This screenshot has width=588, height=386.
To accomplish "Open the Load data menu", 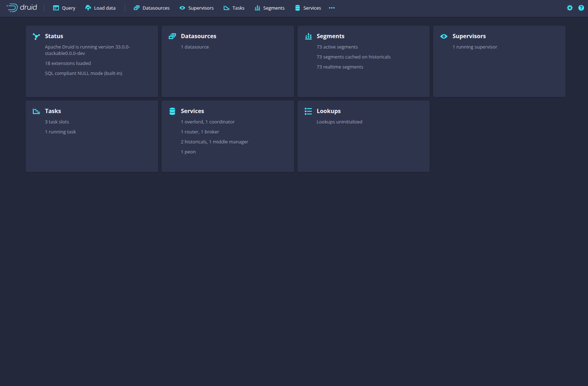I will (100, 8).
